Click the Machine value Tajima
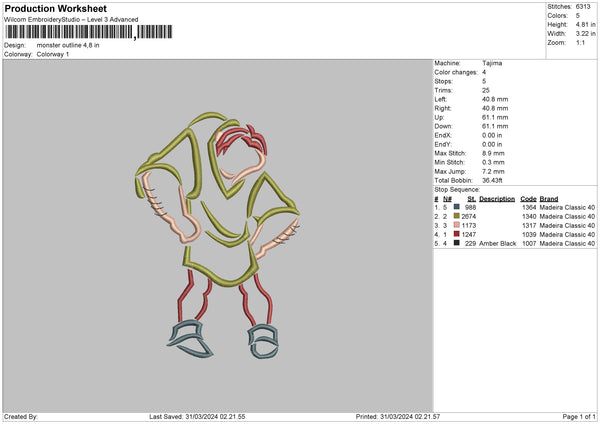The image size is (600, 424). click(x=492, y=62)
